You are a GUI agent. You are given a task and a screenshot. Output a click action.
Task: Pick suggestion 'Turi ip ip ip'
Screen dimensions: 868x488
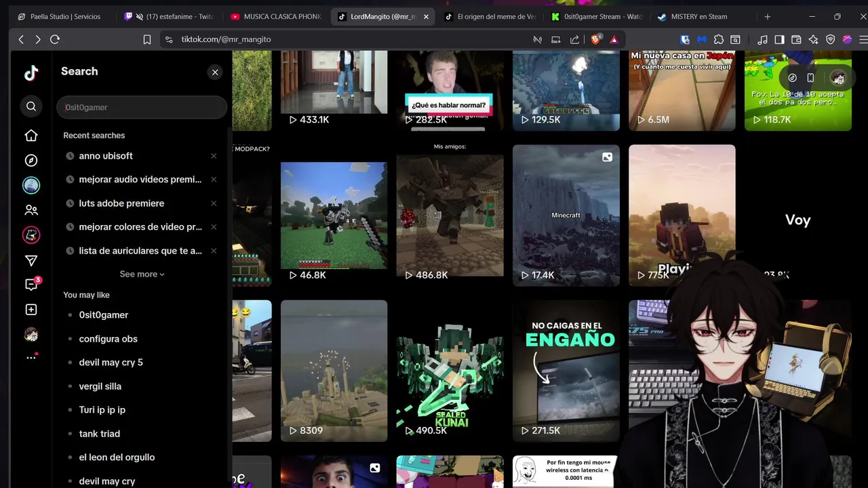coord(102,410)
